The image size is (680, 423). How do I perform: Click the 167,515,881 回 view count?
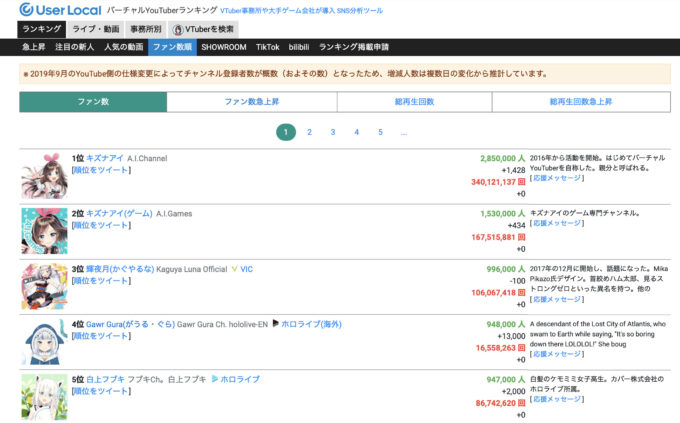click(498, 237)
